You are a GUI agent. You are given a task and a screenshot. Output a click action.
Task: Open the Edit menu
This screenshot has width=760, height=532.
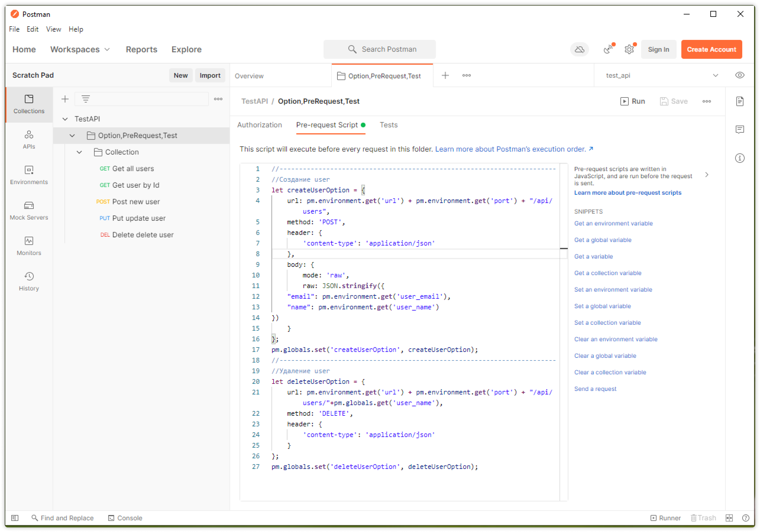pyautogui.click(x=32, y=29)
